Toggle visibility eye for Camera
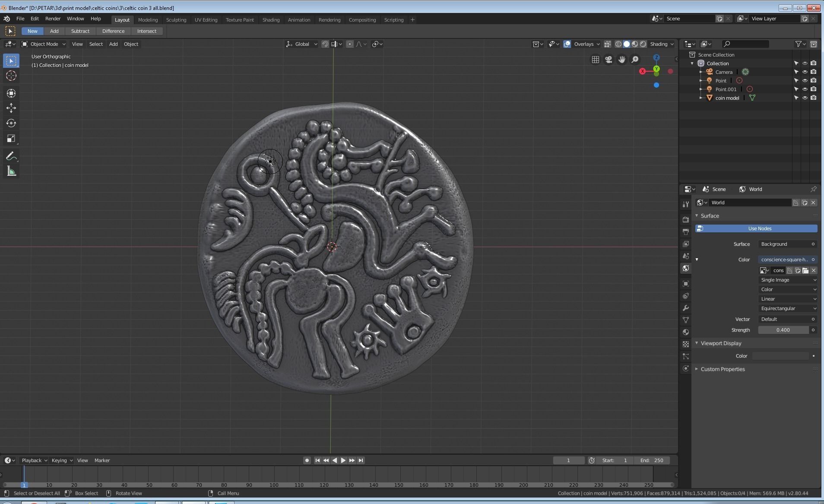824x504 pixels. click(x=805, y=72)
